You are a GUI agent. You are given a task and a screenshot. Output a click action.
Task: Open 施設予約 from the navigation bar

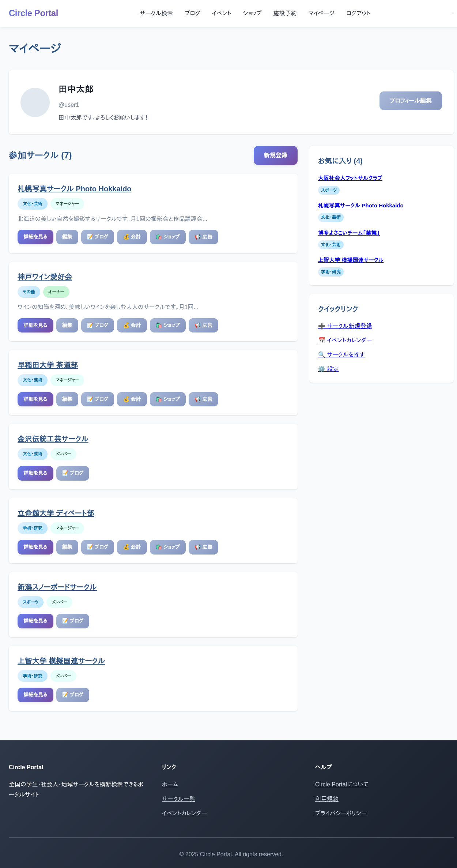[x=285, y=13]
